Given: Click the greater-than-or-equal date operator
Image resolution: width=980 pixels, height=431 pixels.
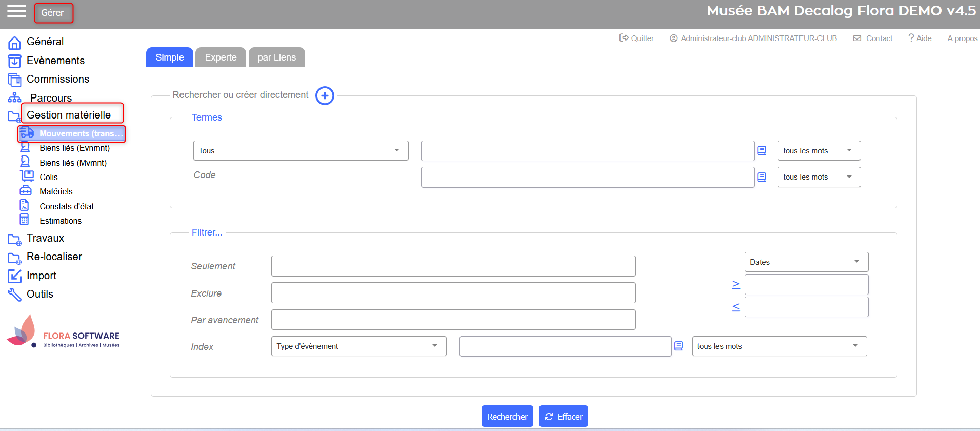Looking at the screenshot, I should [x=736, y=284].
